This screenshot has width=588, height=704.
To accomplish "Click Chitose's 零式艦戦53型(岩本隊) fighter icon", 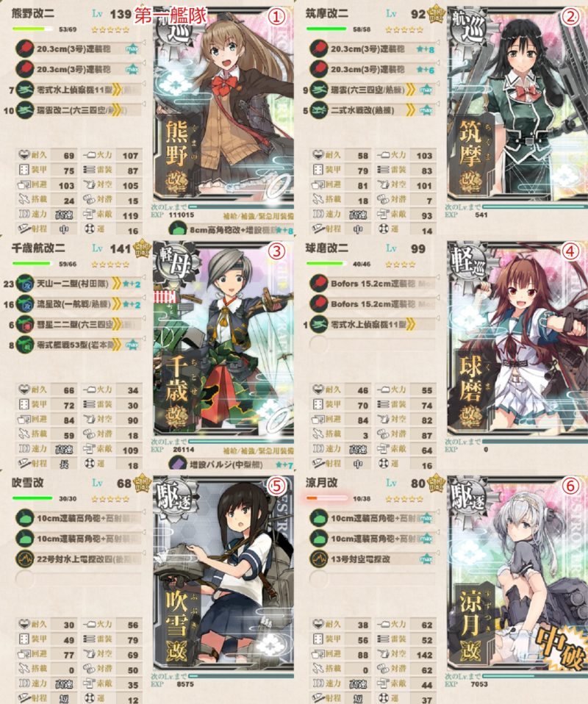I will (25, 345).
